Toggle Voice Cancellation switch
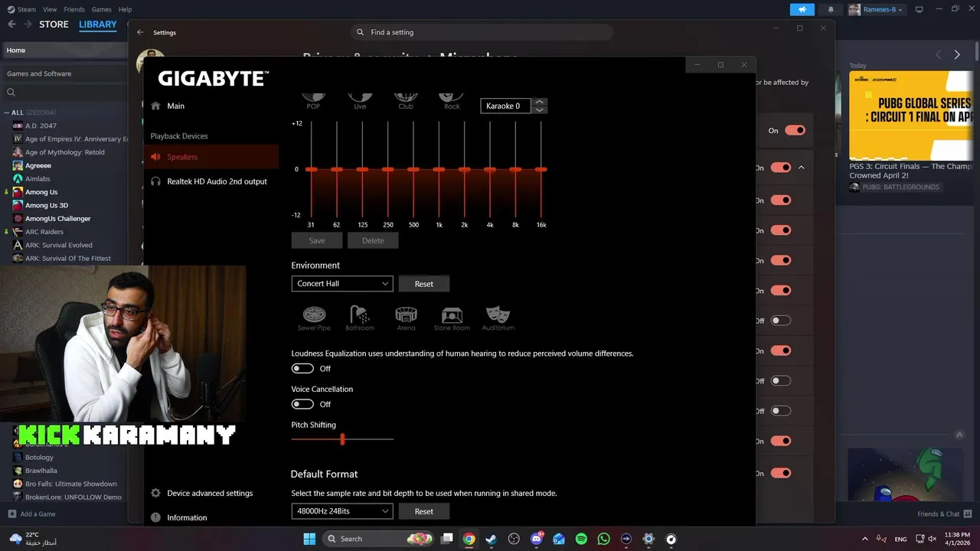Screen dimensions: 980x551 point(302,404)
